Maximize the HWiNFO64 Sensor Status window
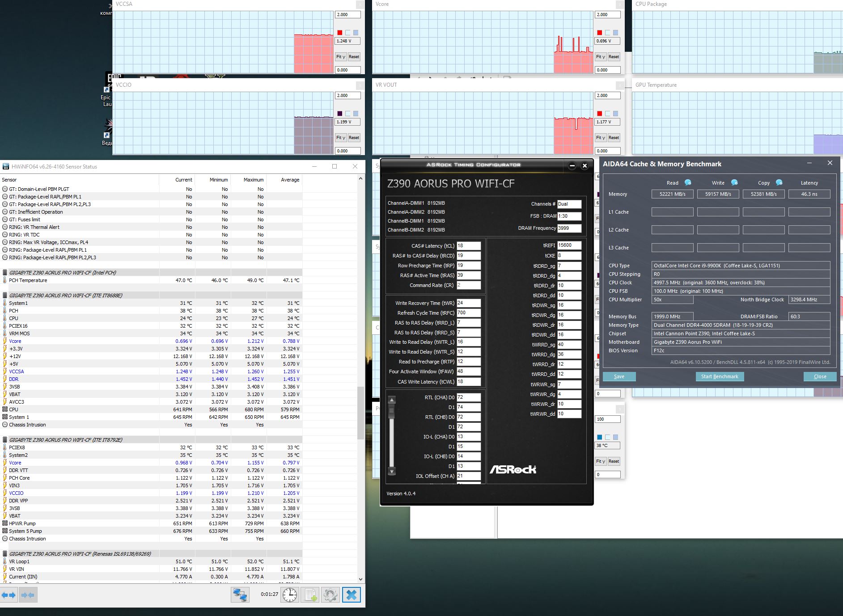Viewport: 843px width, 616px height. [335, 166]
